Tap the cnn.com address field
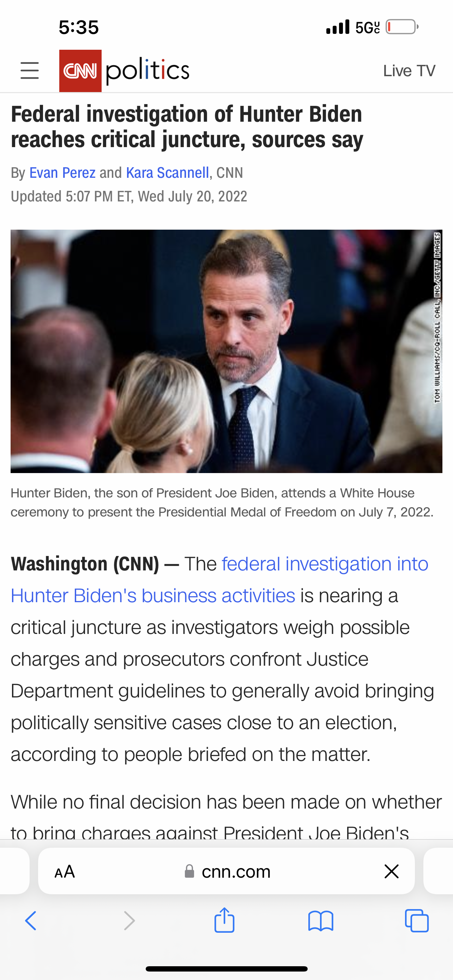 (x=228, y=871)
